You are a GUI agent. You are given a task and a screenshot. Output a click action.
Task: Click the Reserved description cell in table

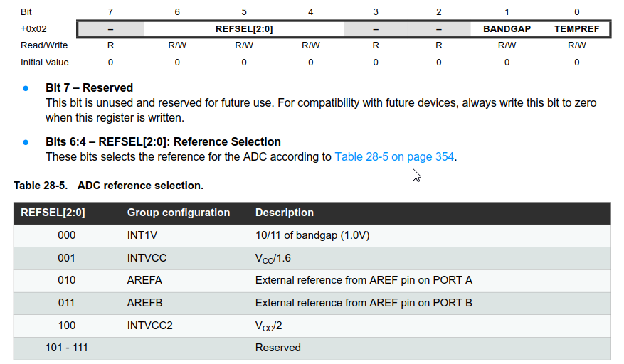pos(429,348)
